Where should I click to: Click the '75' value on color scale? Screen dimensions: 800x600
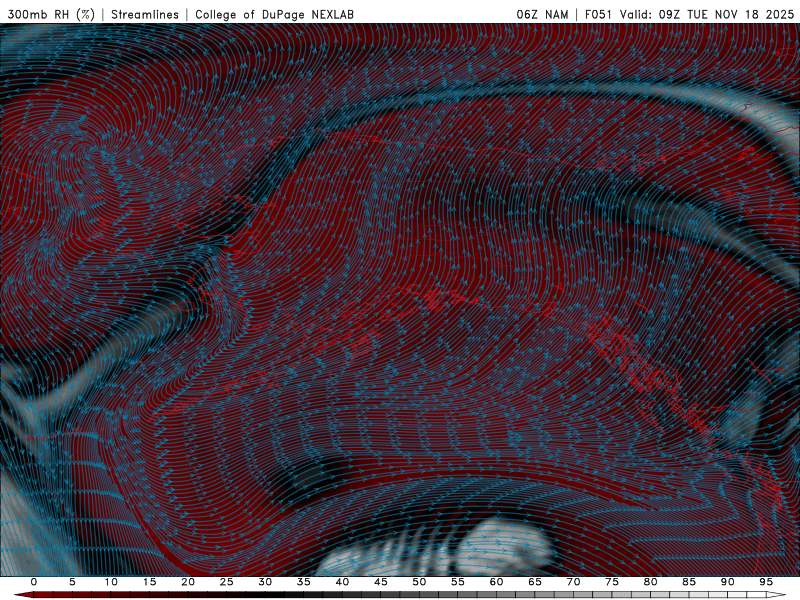[612, 582]
